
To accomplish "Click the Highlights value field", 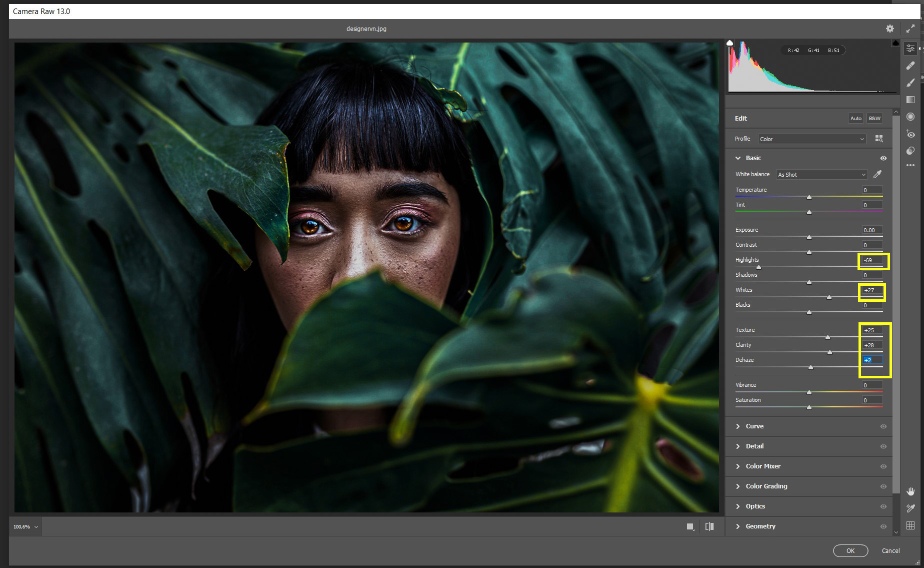I will (x=872, y=260).
